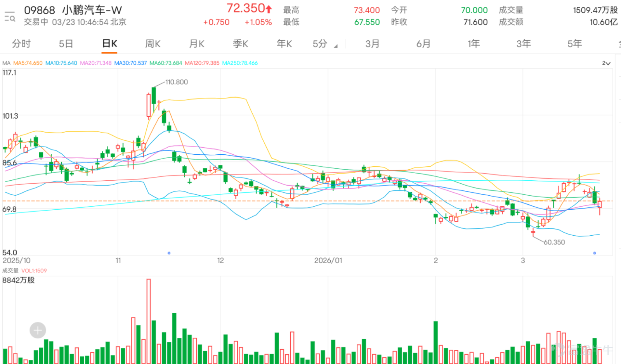Image resolution: width=621 pixels, height=364 pixels.
Task: Choose the 1年 range button
Action: (474, 44)
